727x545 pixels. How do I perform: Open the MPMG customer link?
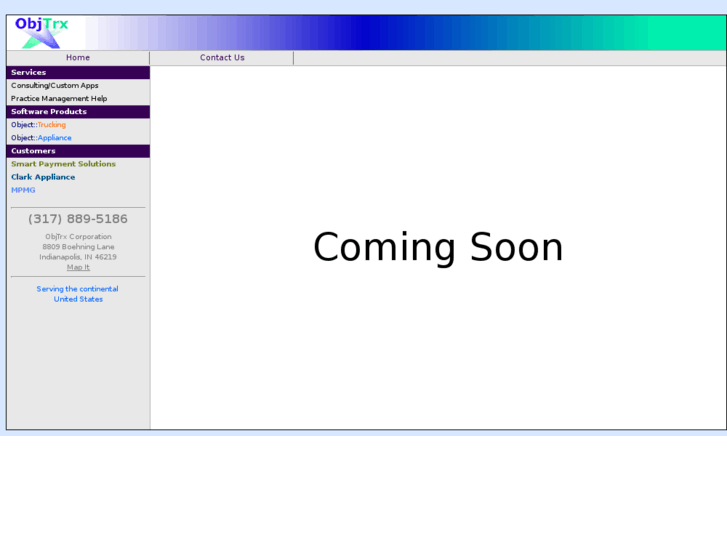tap(23, 190)
